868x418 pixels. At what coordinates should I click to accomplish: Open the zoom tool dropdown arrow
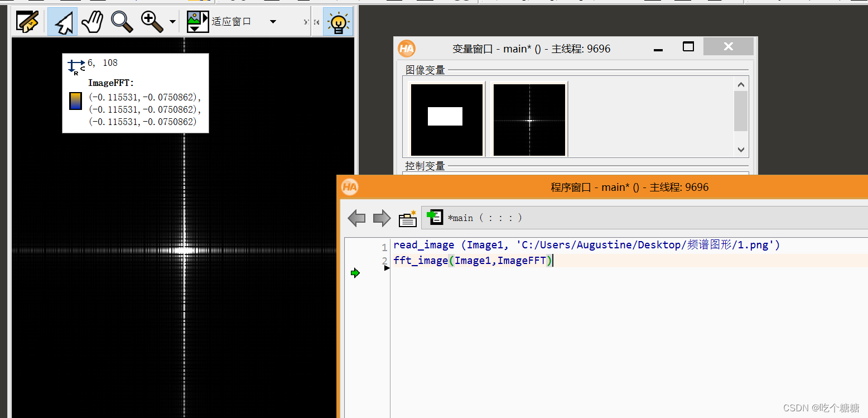(172, 22)
